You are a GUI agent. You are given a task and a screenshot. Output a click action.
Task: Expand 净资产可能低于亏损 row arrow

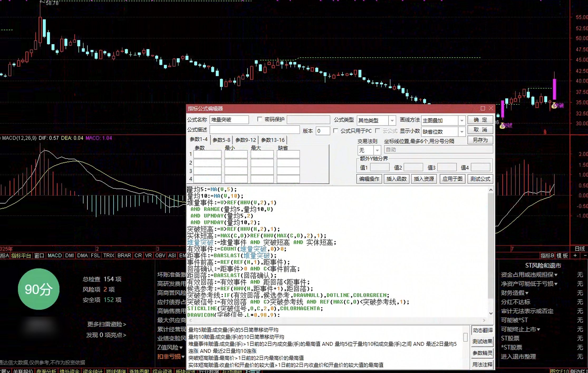point(556,284)
